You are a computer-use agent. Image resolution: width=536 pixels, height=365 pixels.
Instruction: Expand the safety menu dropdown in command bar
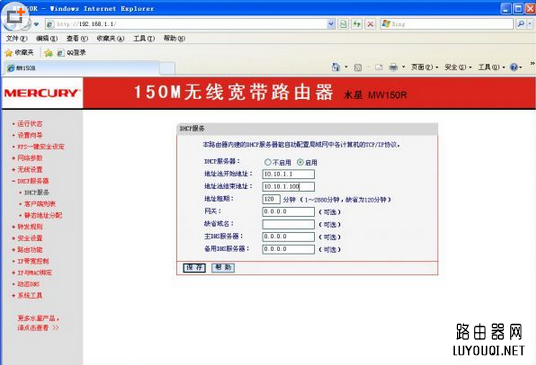[x=458, y=67]
